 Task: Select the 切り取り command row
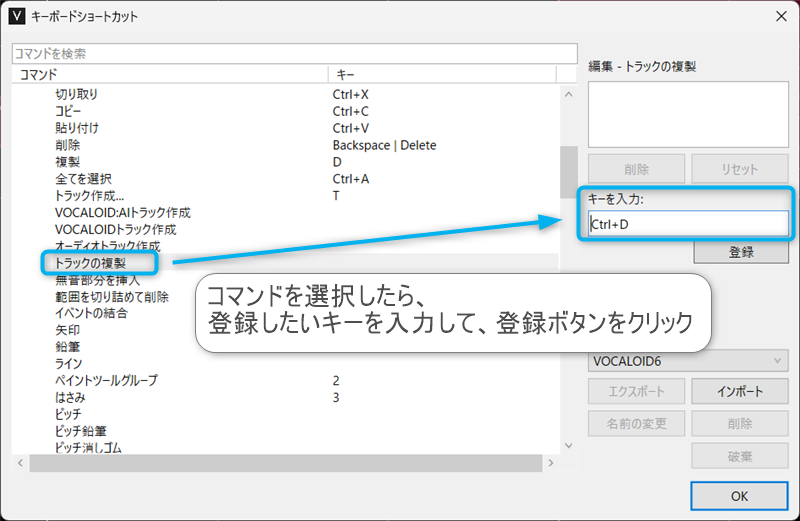(x=285, y=94)
